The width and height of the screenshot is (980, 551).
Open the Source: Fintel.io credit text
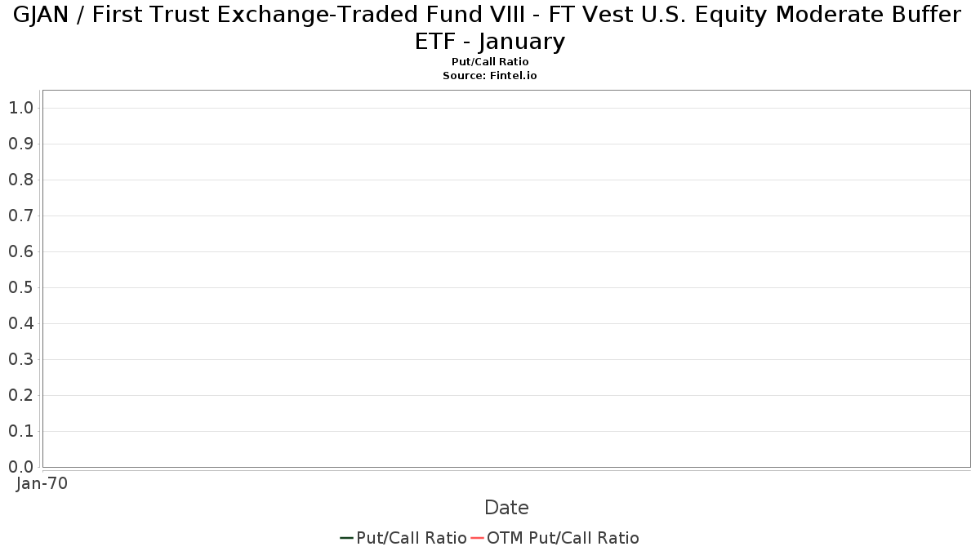(x=490, y=75)
